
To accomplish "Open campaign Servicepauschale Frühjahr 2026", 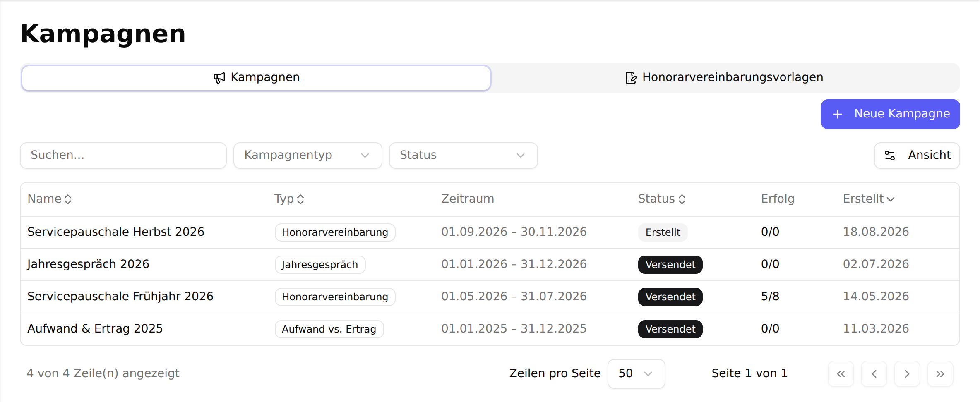I will click(120, 297).
